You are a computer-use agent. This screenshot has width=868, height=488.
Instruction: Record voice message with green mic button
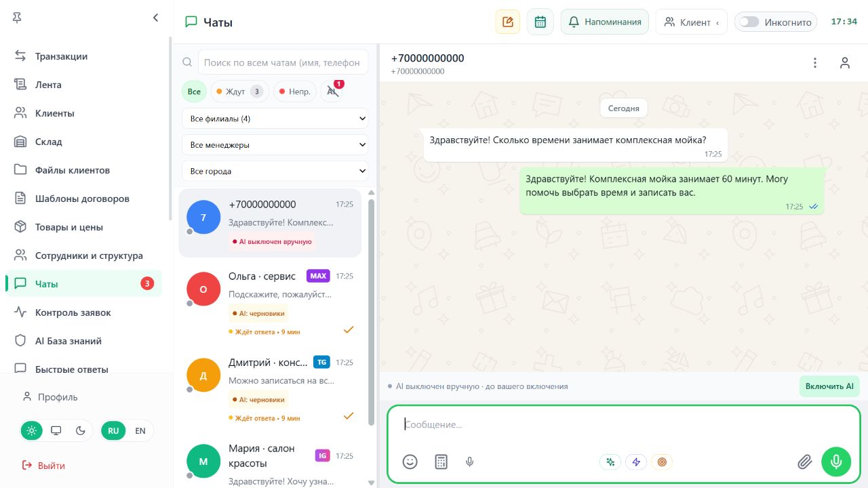click(836, 462)
